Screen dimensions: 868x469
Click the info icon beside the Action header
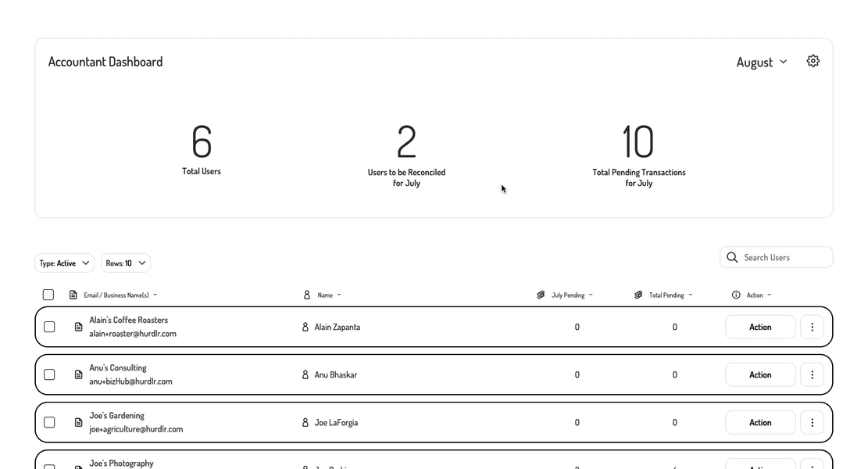point(735,295)
